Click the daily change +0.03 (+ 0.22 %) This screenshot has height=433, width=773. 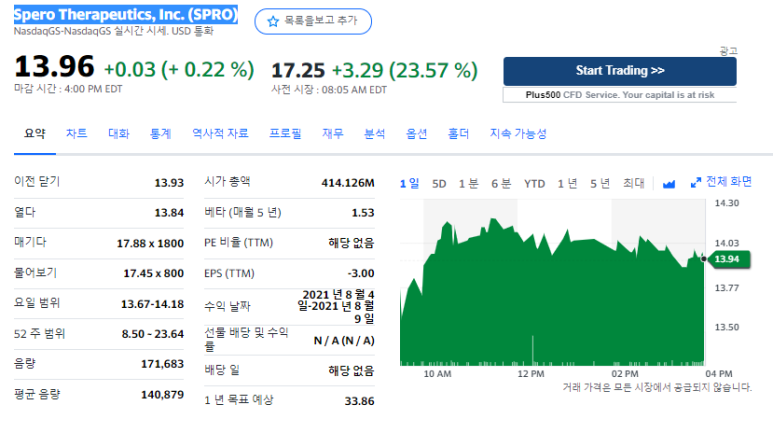pos(179,70)
